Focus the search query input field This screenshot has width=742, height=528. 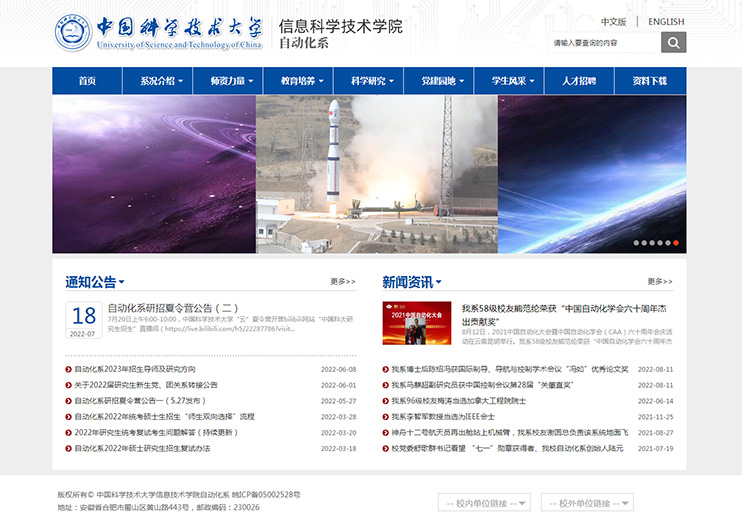[604, 43]
